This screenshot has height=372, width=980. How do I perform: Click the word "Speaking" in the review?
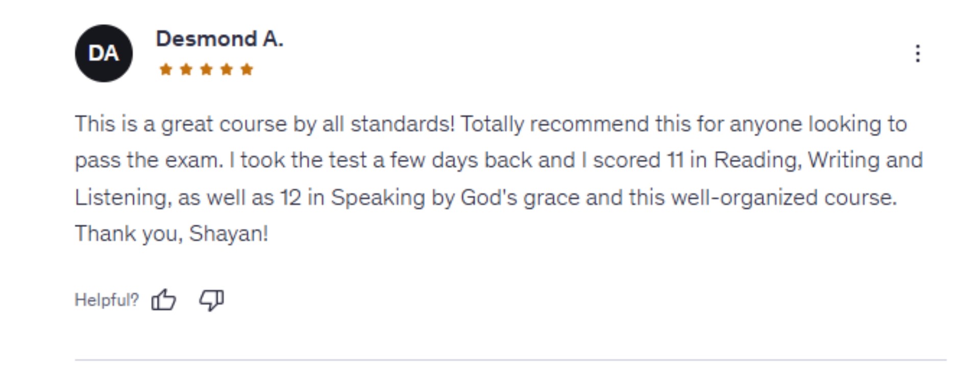pos(378,198)
